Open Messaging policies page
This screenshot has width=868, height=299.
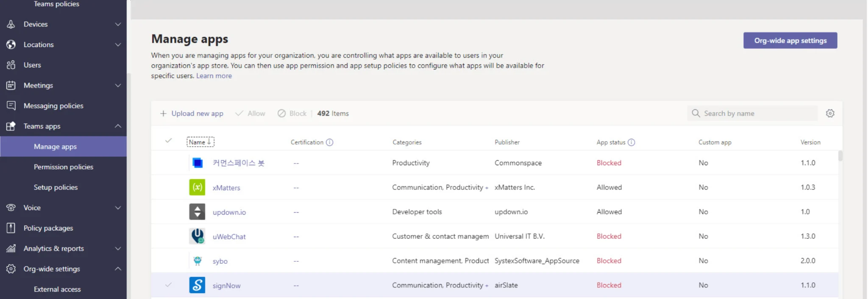tap(53, 105)
